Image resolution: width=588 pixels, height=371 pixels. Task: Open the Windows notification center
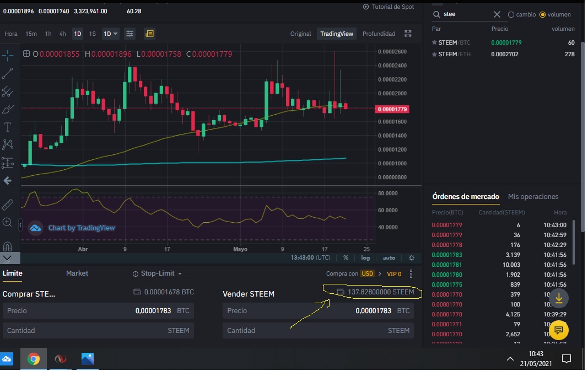(x=567, y=359)
